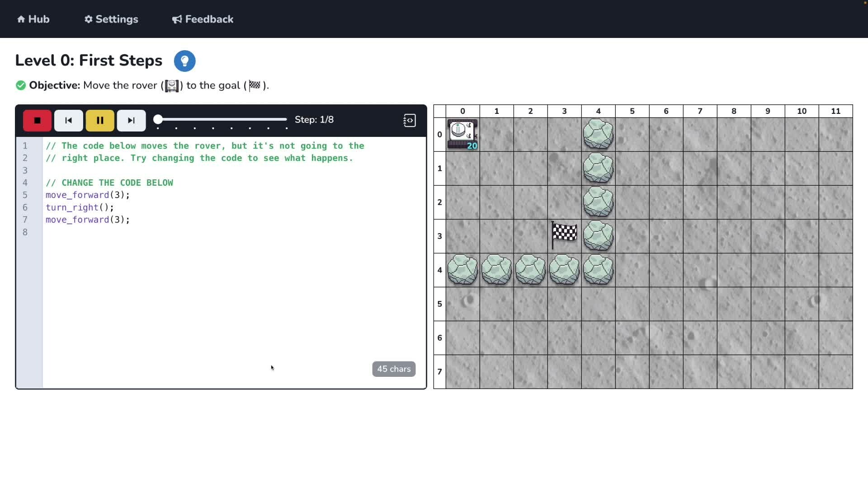The width and height of the screenshot is (868, 488).
Task: Click the code panel toggle icon
Action: click(409, 120)
